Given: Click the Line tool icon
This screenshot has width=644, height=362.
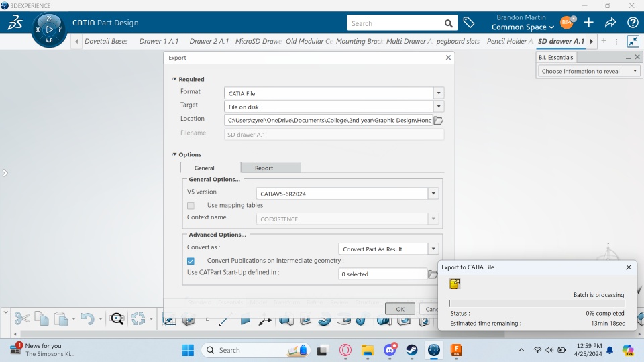Looking at the screenshot, I should pos(224,319).
